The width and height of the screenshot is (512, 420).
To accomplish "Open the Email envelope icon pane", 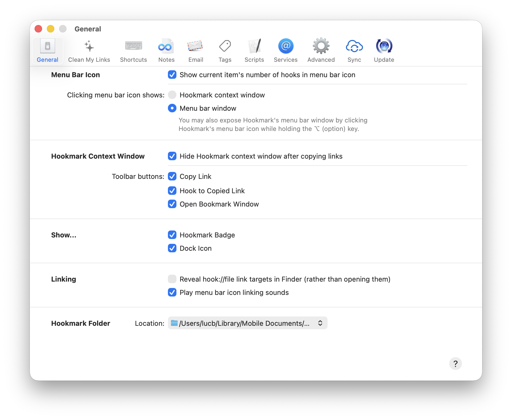I will click(196, 46).
